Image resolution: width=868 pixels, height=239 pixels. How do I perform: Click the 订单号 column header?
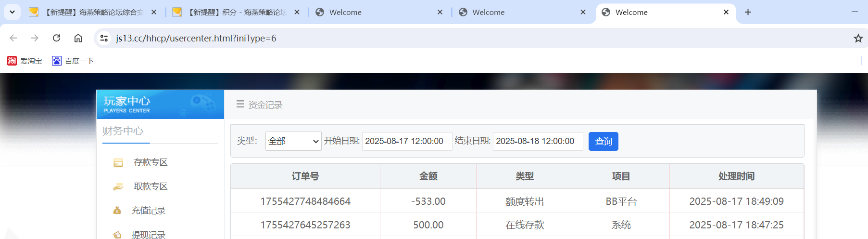pyautogui.click(x=305, y=176)
